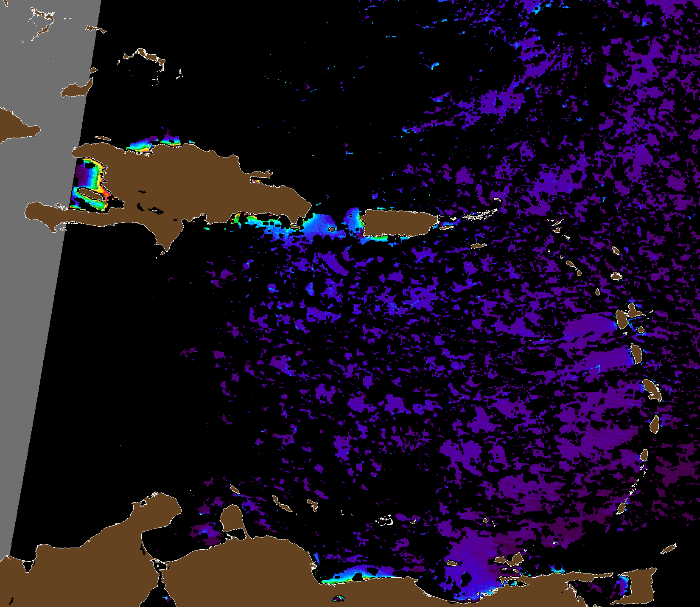Pick Saint Lucia island
The image size is (700, 607).
pyautogui.click(x=655, y=424)
